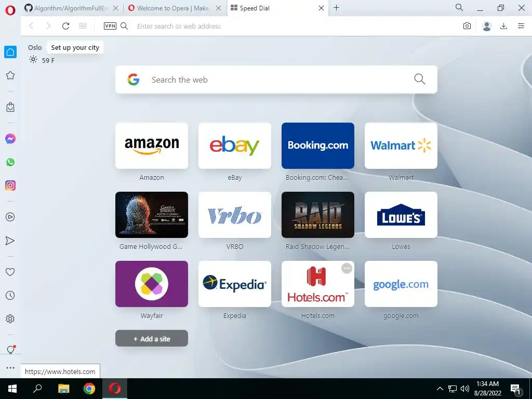Open the eBay speed dial tile
532x399 pixels.
click(x=235, y=145)
